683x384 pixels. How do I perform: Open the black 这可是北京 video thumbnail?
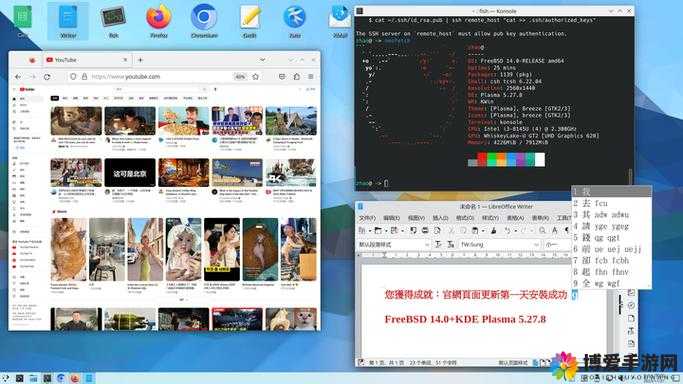pyautogui.click(x=130, y=172)
